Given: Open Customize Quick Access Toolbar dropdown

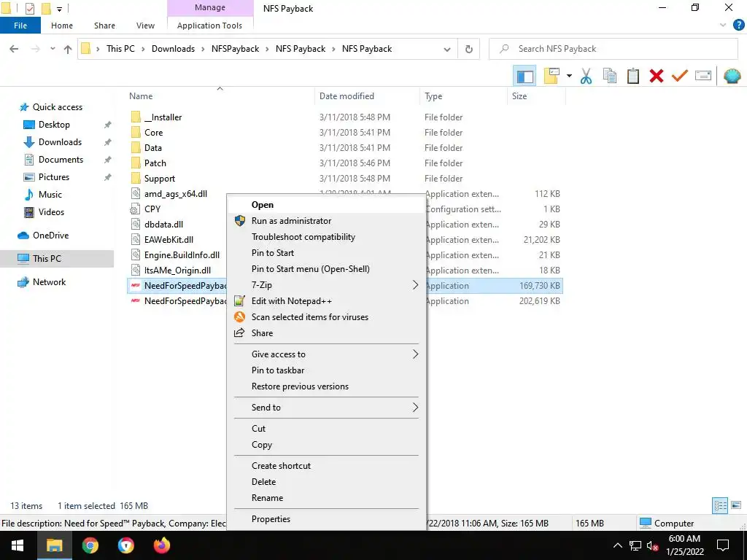Looking at the screenshot, I should pyautogui.click(x=60, y=9).
